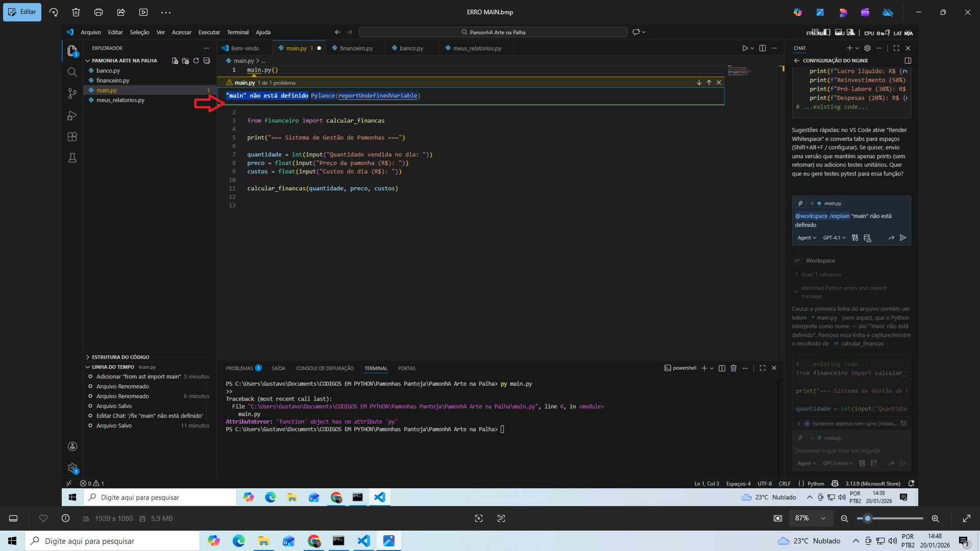Toggle the file info panel icon
This screenshot has height=551, width=980.
[66, 518]
